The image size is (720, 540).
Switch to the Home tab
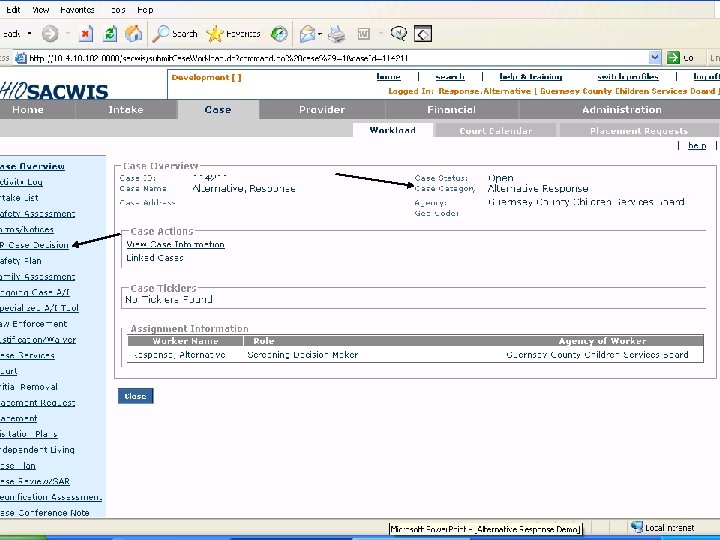point(28,110)
